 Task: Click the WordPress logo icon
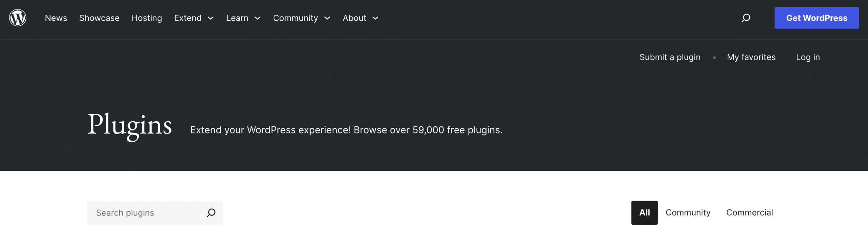point(18,18)
